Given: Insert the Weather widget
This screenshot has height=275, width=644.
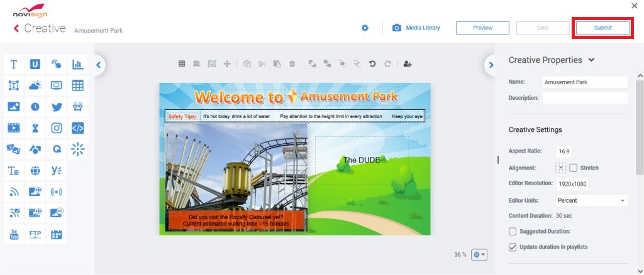Looking at the screenshot, I should point(35,85).
